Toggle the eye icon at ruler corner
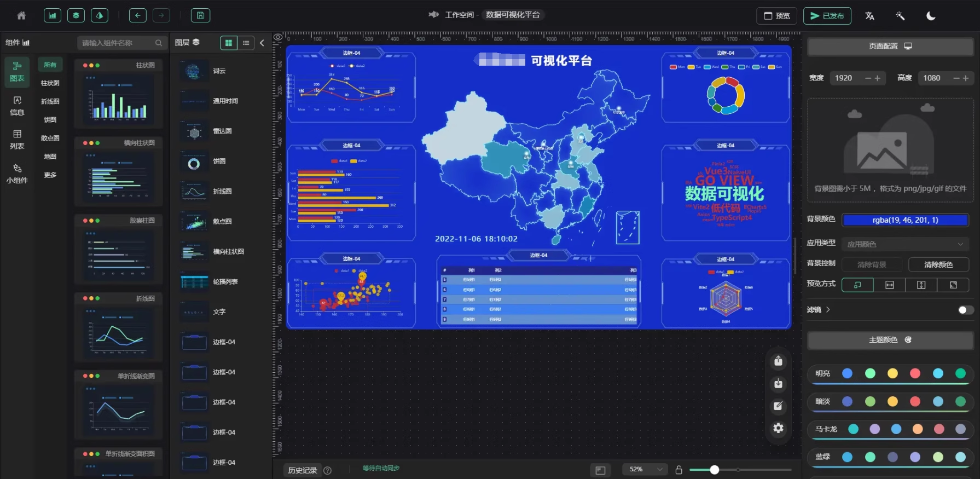Viewport: 980px width, 479px height. 278,37
